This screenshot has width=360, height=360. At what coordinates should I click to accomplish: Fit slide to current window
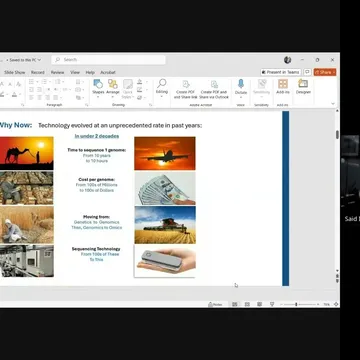[x=336, y=304]
